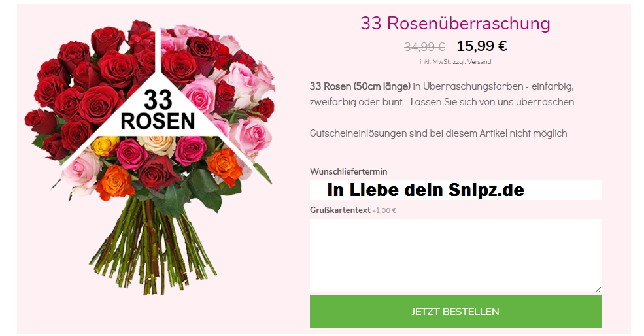Click the orange rose in the bouquet

click(225, 164)
